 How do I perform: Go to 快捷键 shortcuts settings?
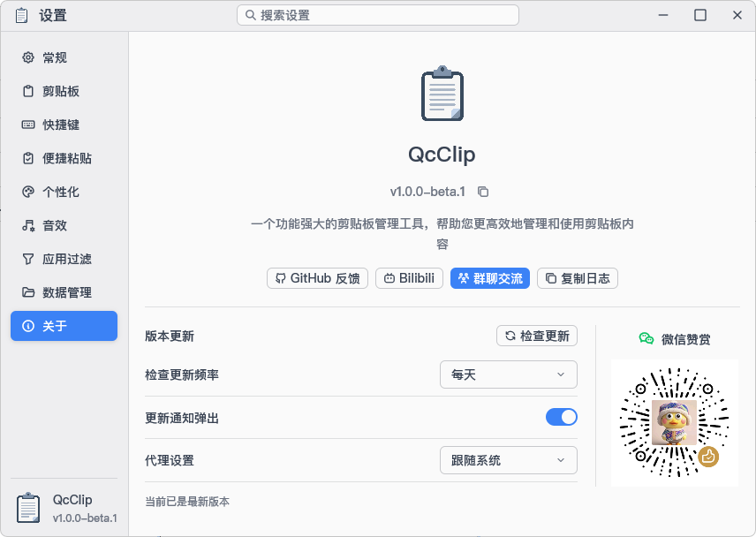[x=64, y=125]
